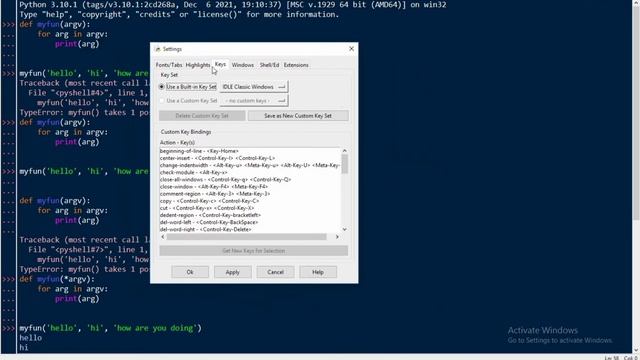Go to the Windows tab
The width and height of the screenshot is (640, 360).
pyautogui.click(x=243, y=65)
